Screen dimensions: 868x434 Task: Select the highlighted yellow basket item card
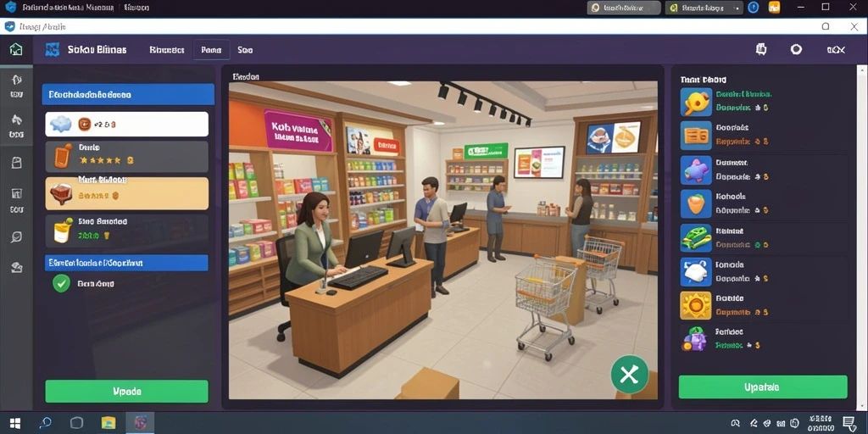point(127,193)
